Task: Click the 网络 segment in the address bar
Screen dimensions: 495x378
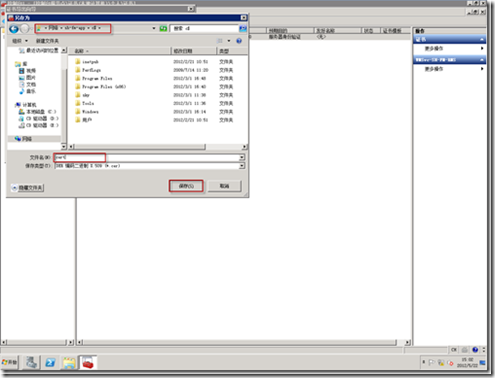Action: 53,28
